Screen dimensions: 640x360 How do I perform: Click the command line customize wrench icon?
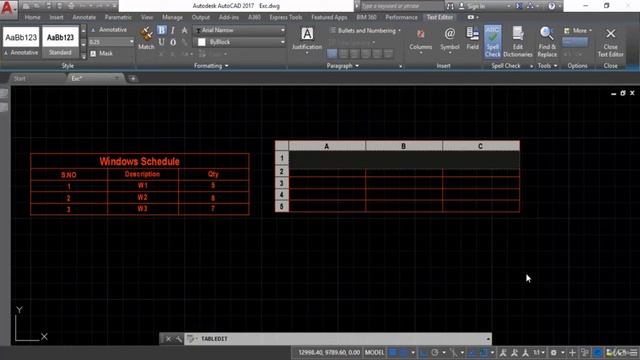point(178,339)
